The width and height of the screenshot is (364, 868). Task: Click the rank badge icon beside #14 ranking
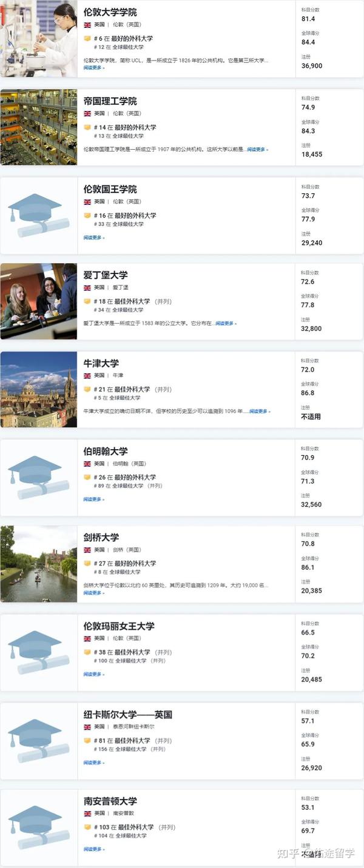pyautogui.click(x=87, y=127)
